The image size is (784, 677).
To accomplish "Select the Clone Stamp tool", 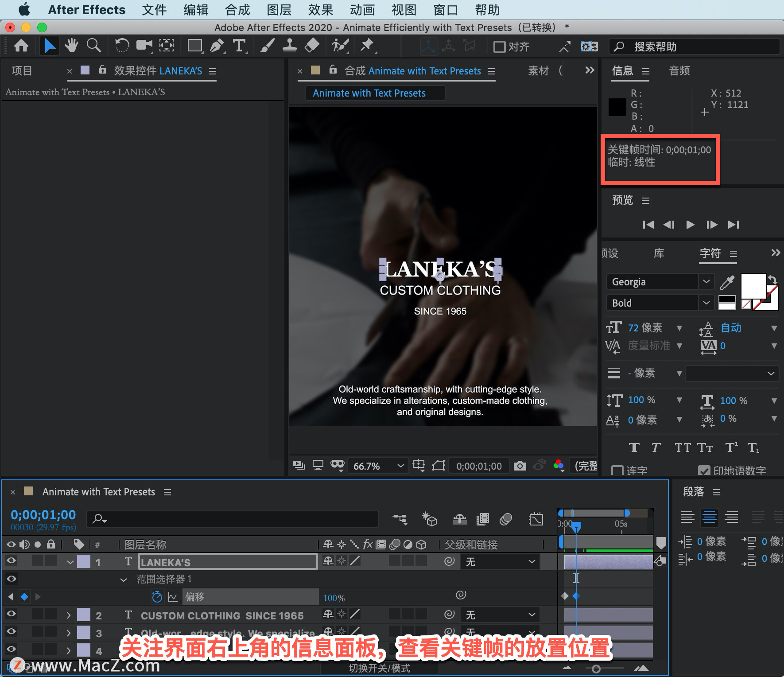I will click(289, 46).
